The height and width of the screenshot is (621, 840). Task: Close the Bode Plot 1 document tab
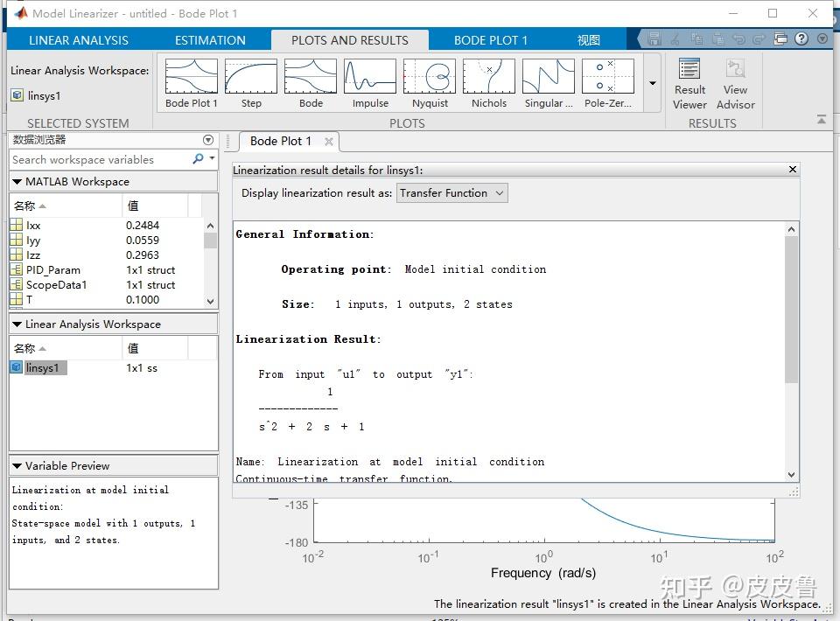coord(329,141)
